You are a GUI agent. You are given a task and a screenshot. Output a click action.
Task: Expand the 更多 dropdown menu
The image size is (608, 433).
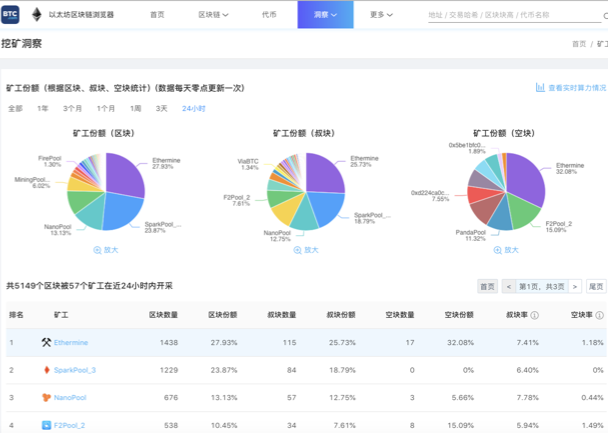tap(381, 15)
